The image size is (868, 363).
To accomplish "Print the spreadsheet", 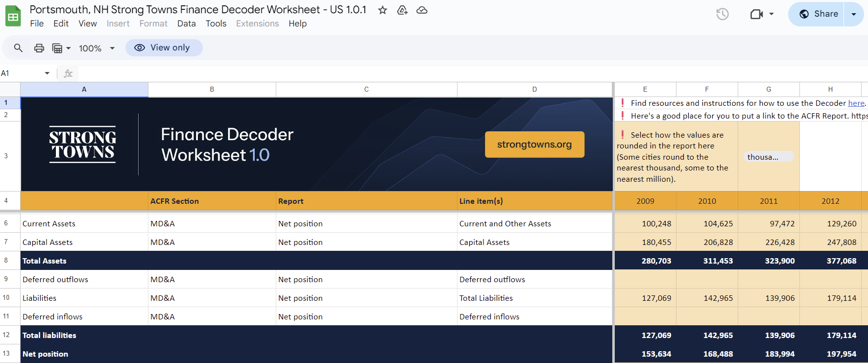I will [x=39, y=48].
